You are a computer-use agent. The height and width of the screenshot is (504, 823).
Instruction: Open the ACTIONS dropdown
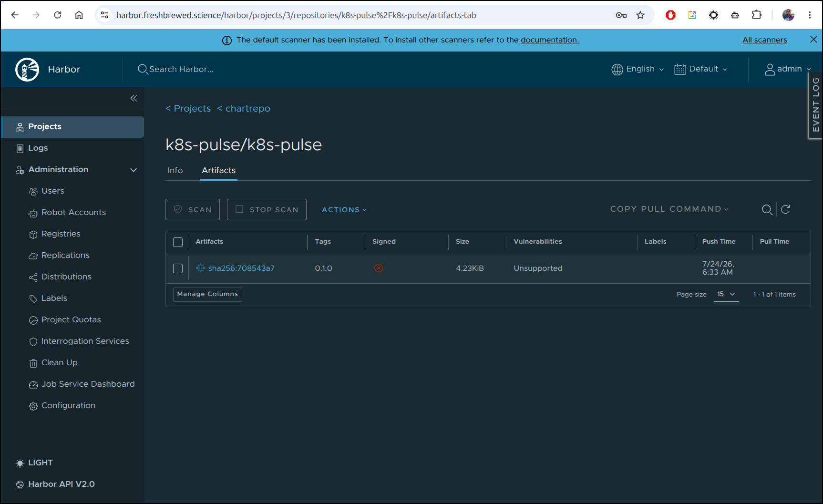[344, 210]
